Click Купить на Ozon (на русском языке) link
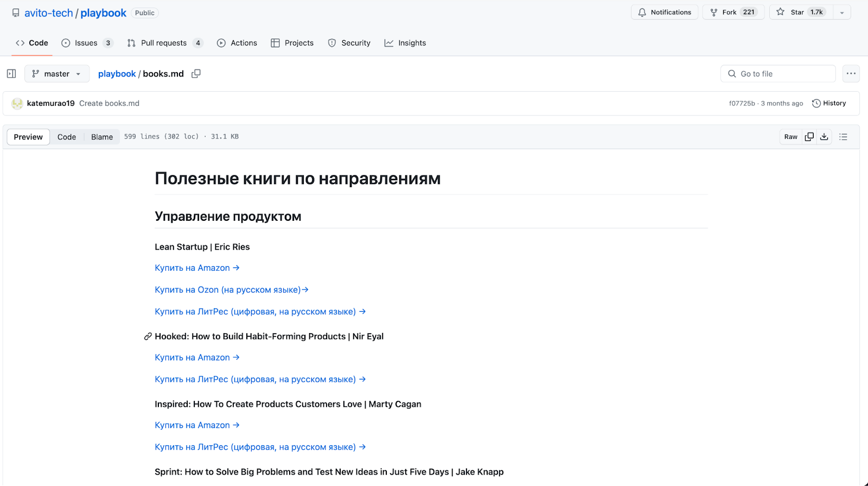This screenshot has width=868, height=486. (232, 290)
